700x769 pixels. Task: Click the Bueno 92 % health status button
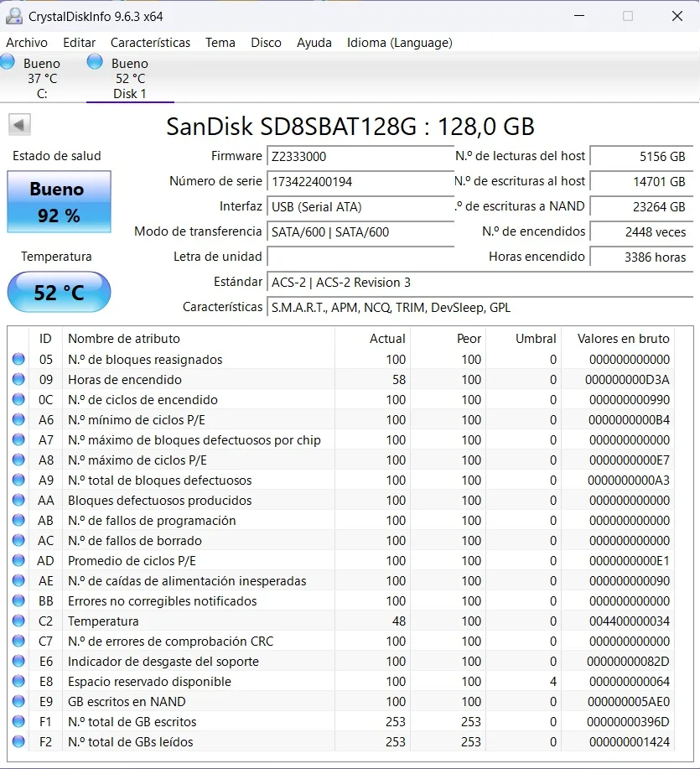(x=59, y=201)
